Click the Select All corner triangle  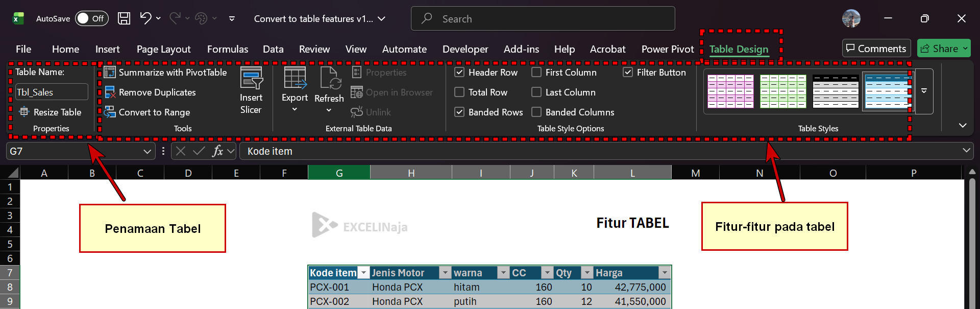[14, 173]
